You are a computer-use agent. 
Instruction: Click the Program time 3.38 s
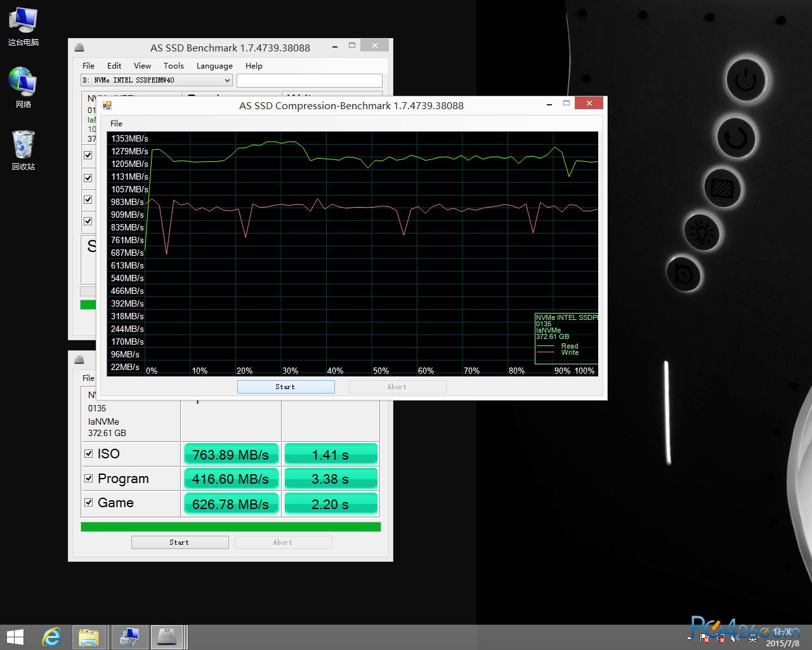tap(331, 479)
